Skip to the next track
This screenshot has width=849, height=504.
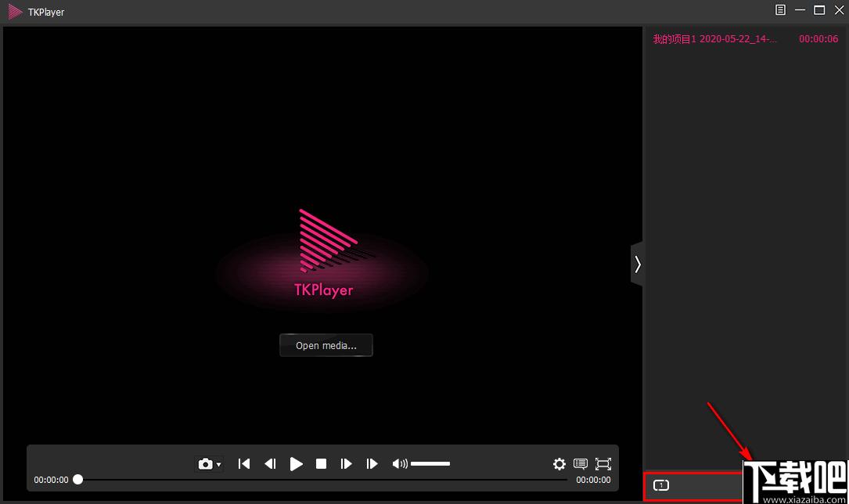(x=372, y=464)
